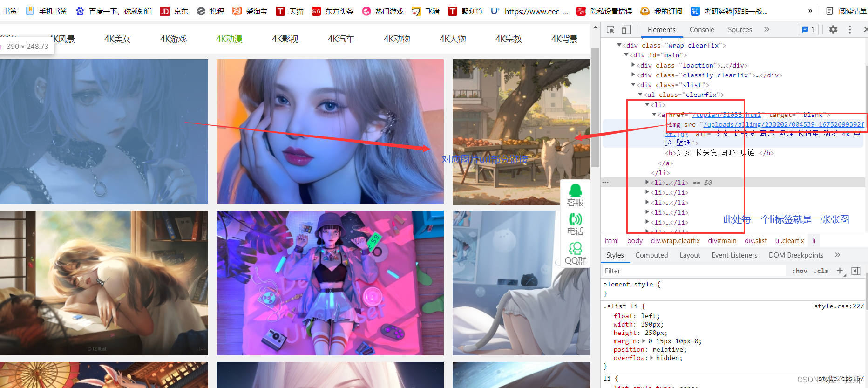
Task: Open the DOM Breakpoints tab
Action: coord(796,255)
